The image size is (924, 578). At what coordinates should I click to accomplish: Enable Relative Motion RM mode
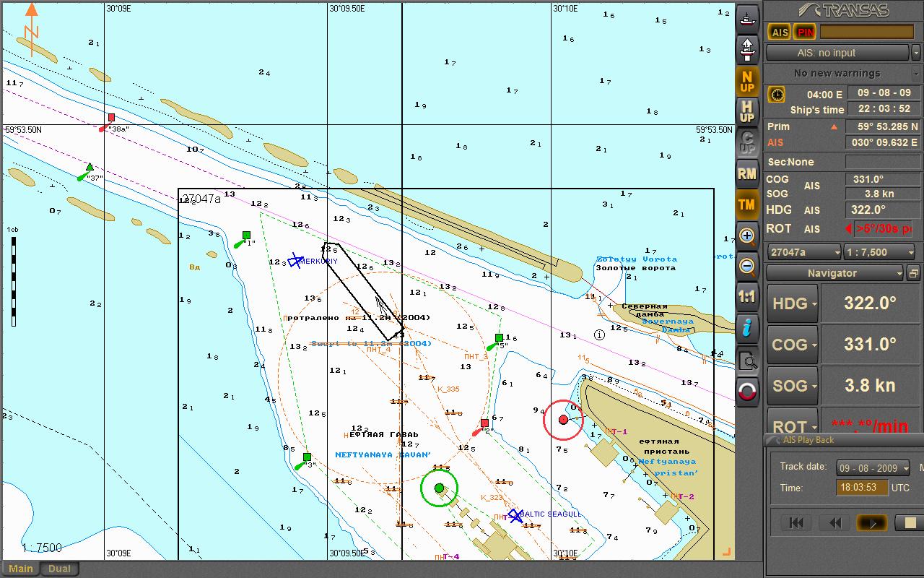point(747,173)
